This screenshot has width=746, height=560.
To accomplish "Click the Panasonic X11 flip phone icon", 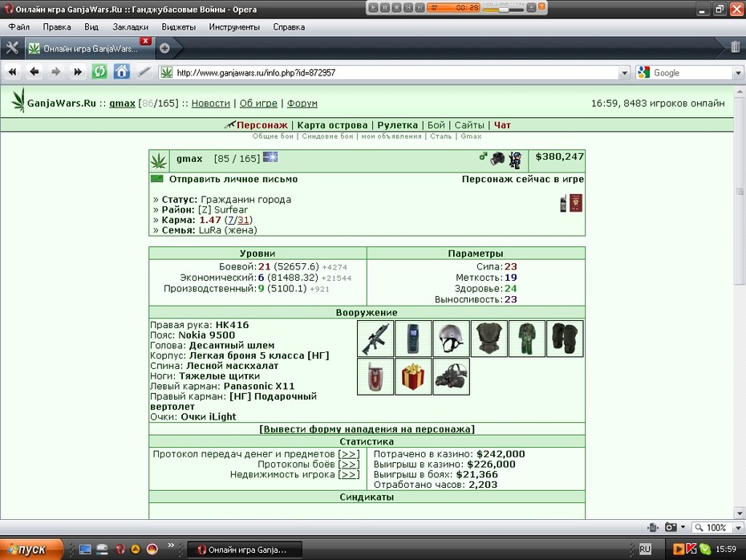I will tap(375, 376).
